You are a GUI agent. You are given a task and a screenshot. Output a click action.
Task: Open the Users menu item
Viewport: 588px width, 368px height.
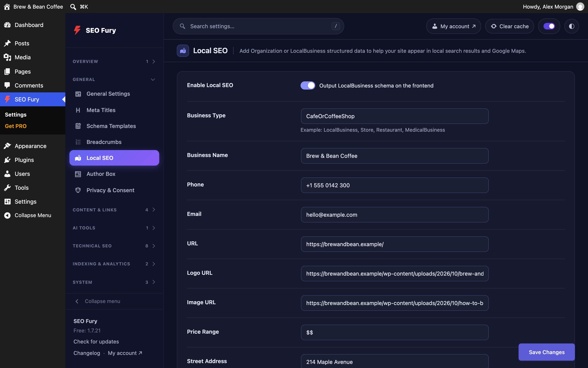pyautogui.click(x=32, y=174)
